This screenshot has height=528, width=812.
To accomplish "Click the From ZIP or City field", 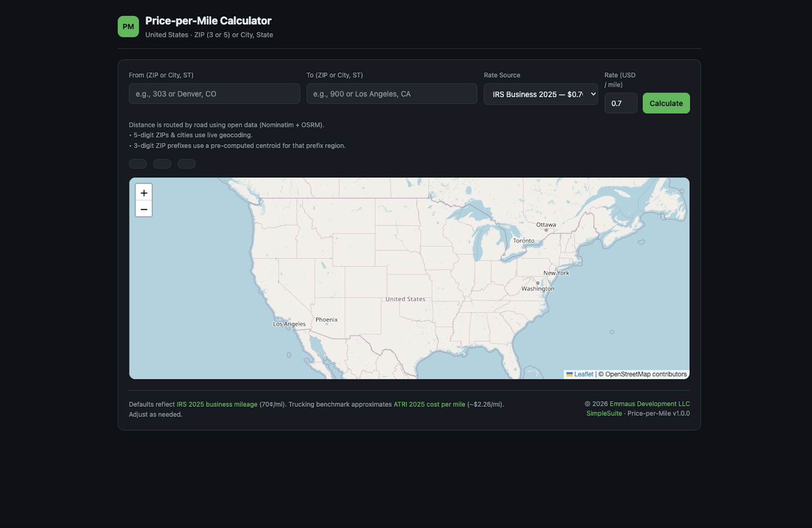I will pyautogui.click(x=214, y=93).
